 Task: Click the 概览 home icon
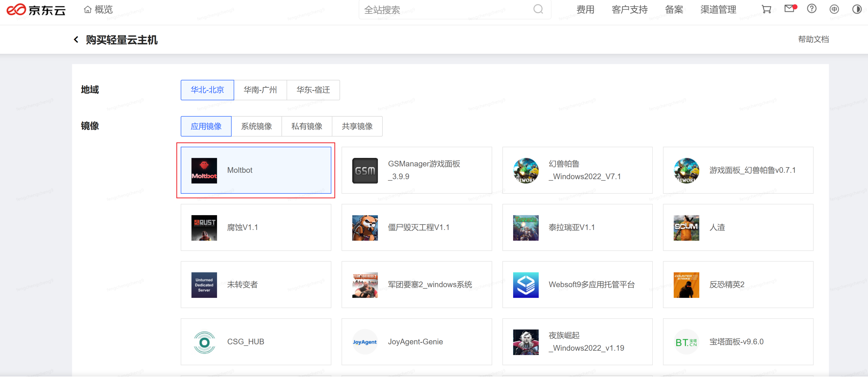pos(88,9)
